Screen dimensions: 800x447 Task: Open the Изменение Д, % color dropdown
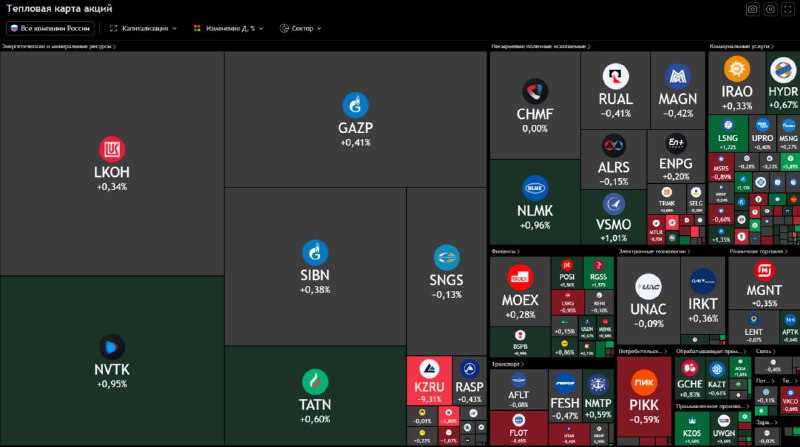[x=228, y=29]
